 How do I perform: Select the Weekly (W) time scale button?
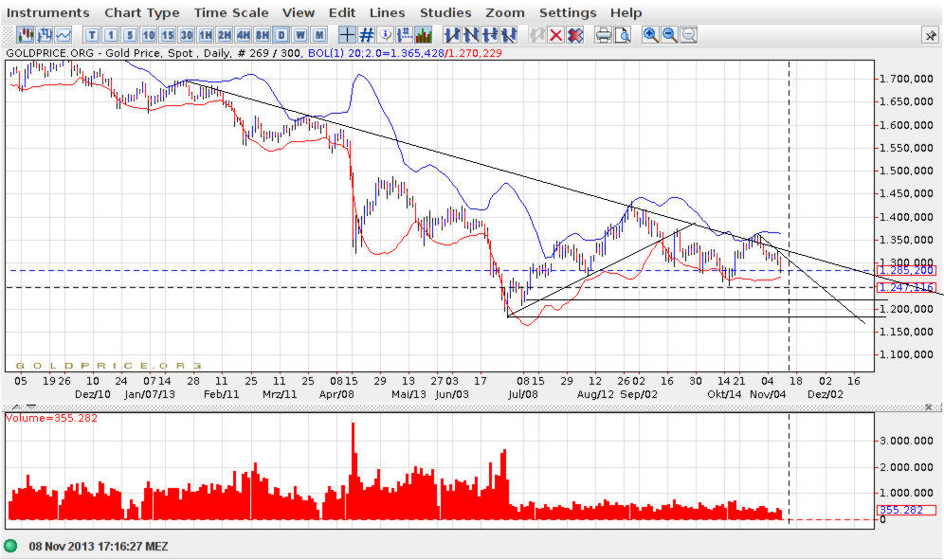300,35
